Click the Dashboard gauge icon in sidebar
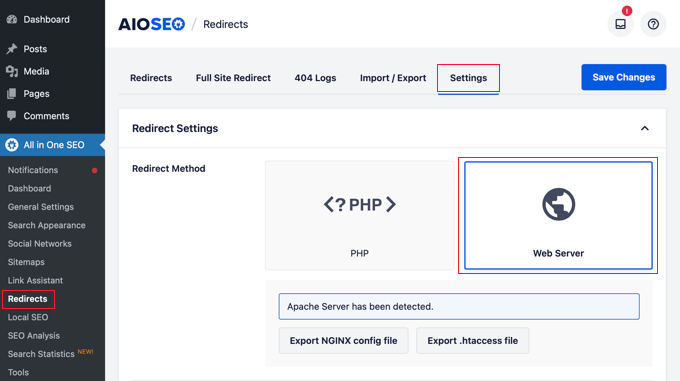 click(x=12, y=20)
